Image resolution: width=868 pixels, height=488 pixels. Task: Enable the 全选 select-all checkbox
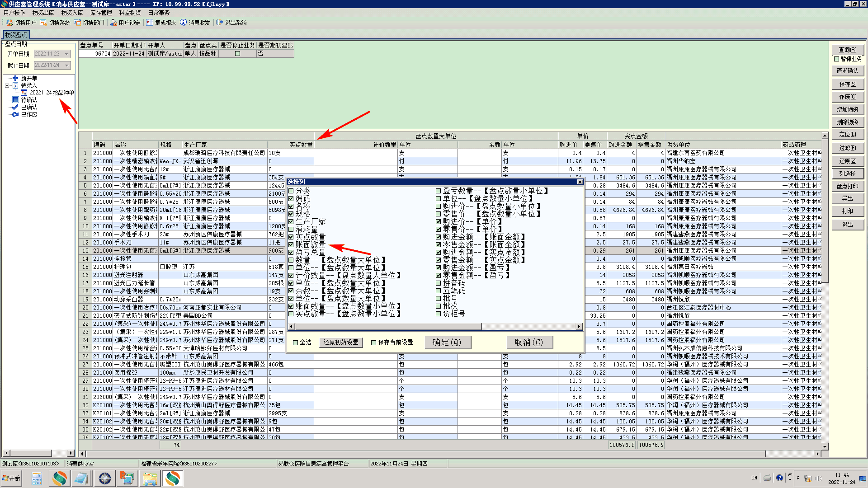click(x=296, y=343)
